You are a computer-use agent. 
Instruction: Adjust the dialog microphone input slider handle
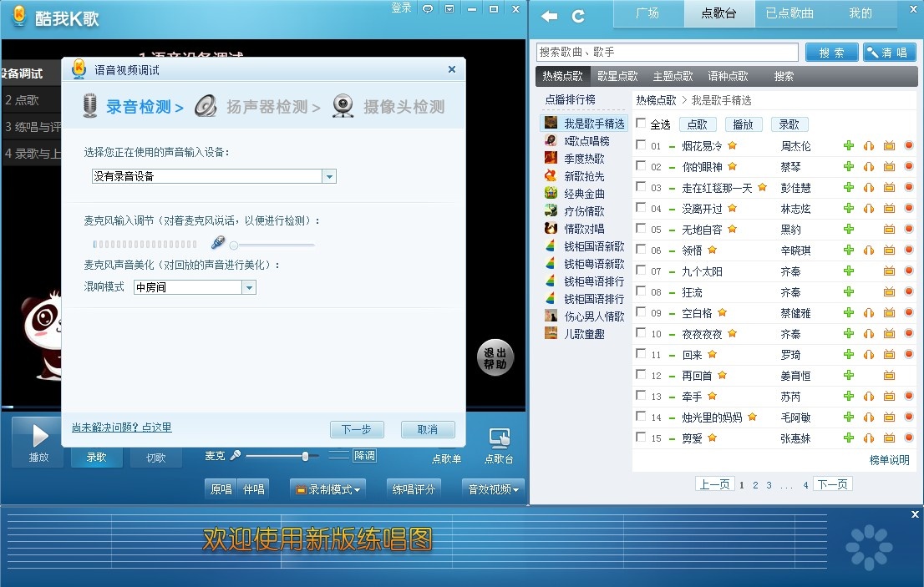point(234,245)
